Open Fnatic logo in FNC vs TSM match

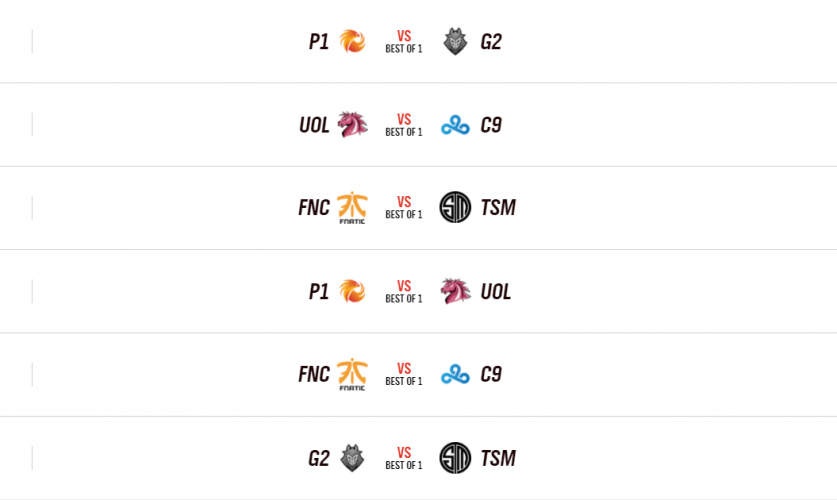click(x=352, y=208)
